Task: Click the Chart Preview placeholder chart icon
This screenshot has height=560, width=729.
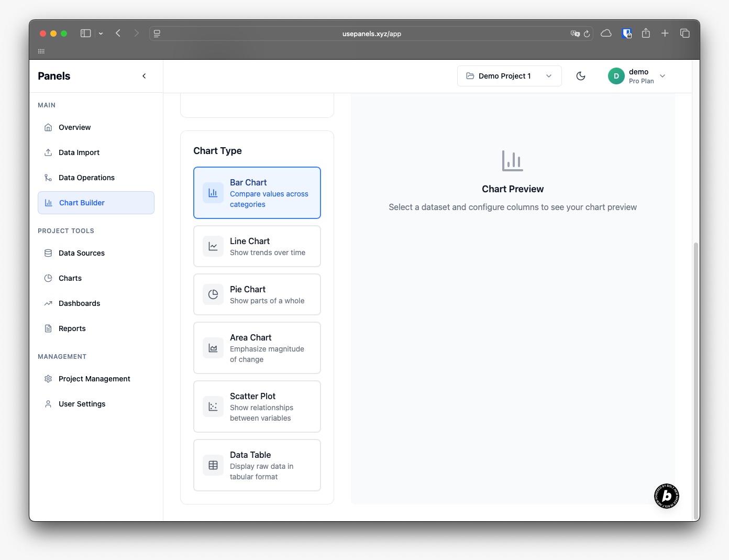Action: point(513,161)
